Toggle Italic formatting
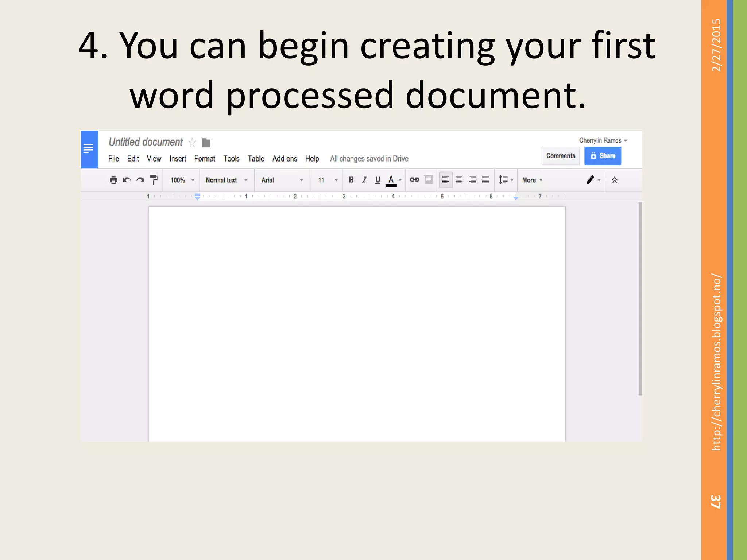Image resolution: width=747 pixels, height=560 pixels. 364,180
